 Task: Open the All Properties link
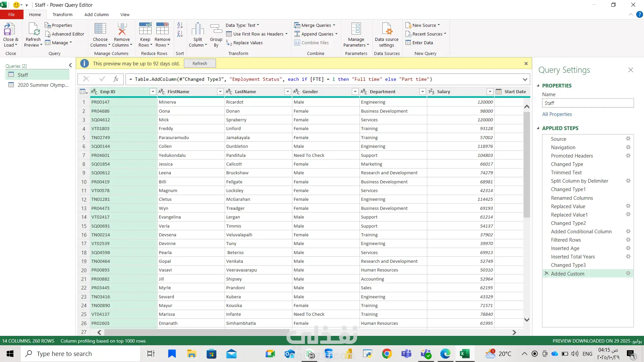pos(557,114)
